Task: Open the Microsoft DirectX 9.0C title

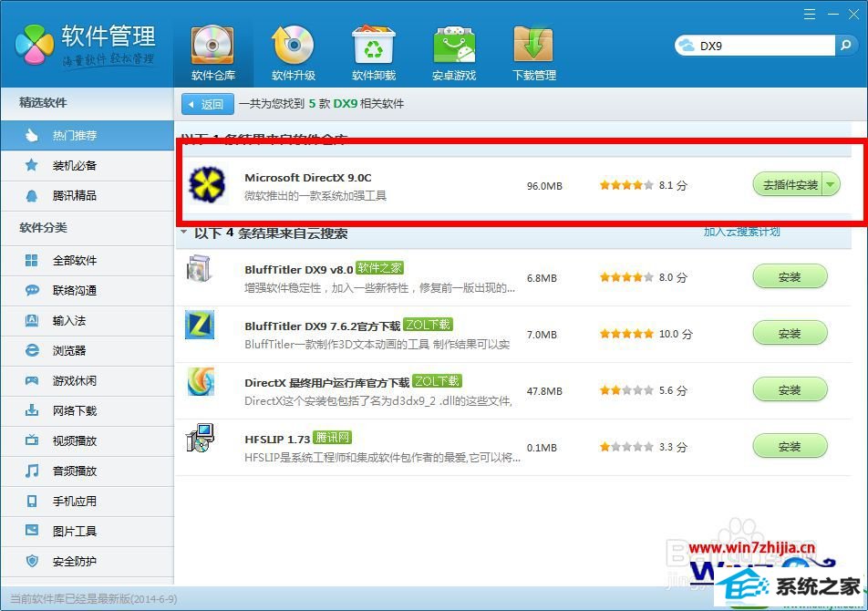Action: tap(308, 178)
